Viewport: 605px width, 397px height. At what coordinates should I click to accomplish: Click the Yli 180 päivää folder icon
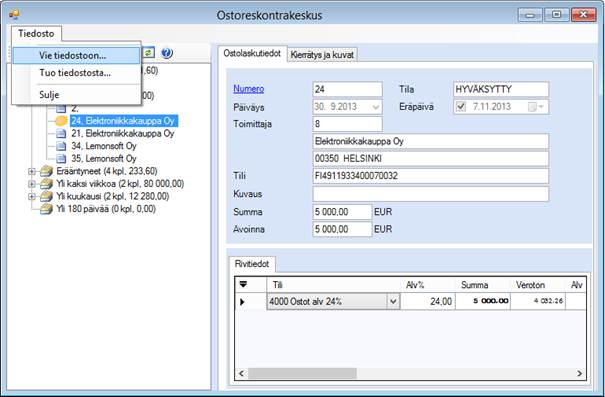[x=46, y=209]
